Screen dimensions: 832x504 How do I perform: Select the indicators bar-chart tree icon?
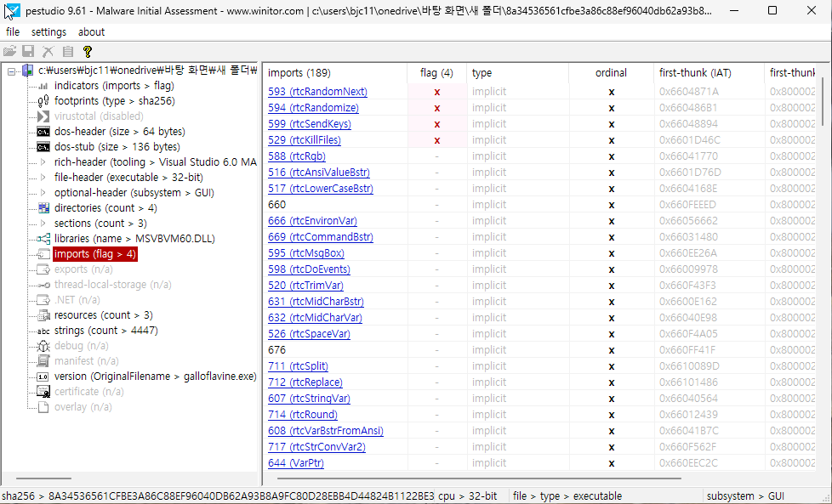(x=43, y=86)
